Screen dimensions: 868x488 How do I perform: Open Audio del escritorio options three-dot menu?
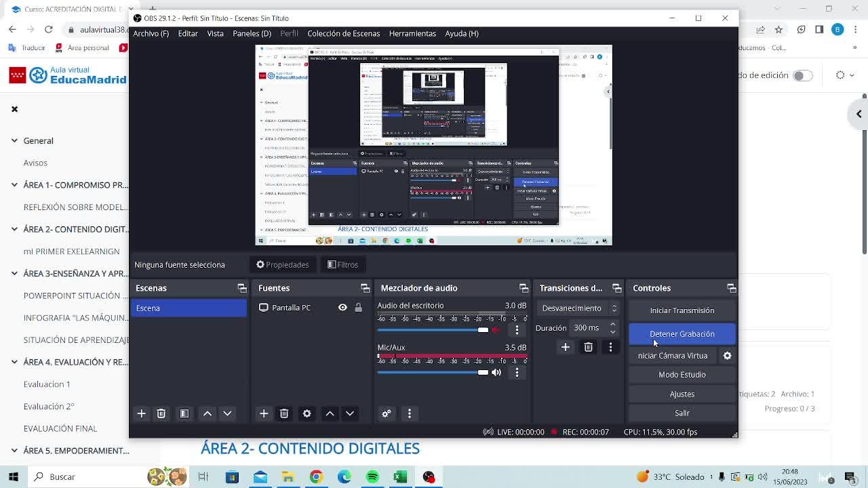click(517, 330)
